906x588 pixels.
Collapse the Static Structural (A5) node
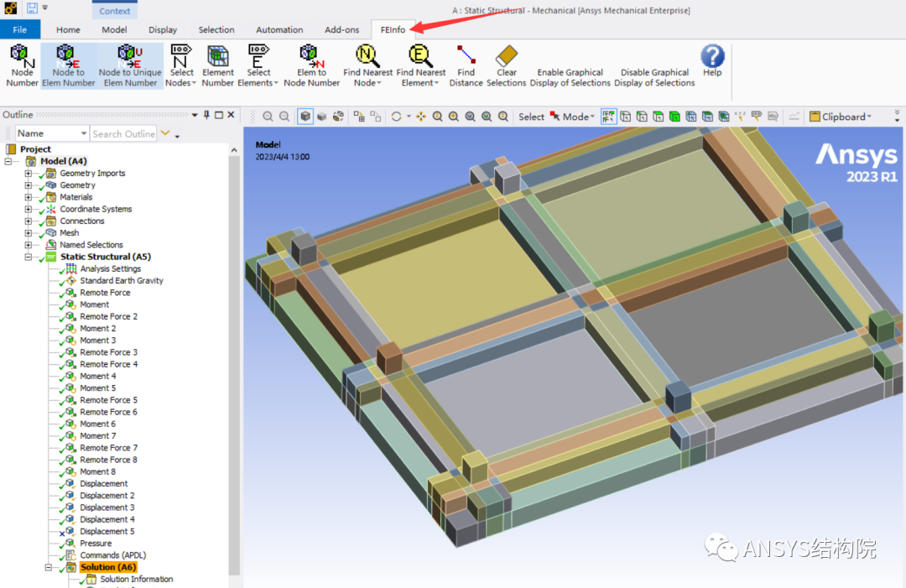[29, 257]
